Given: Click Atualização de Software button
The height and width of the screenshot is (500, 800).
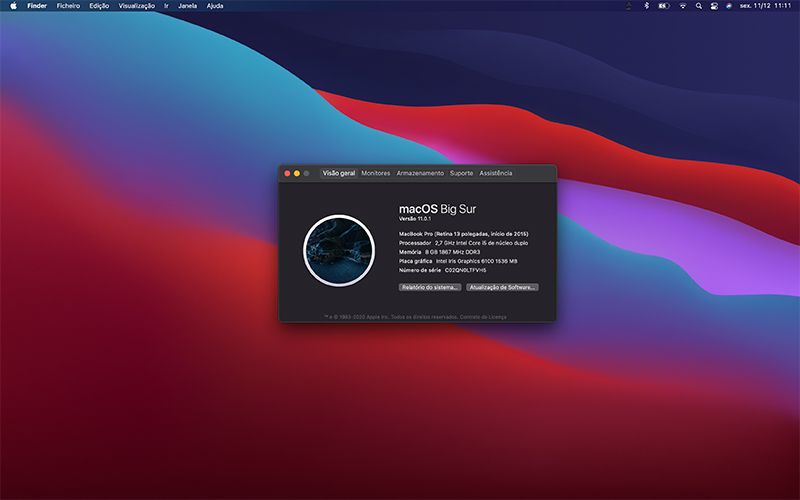Looking at the screenshot, I should [x=502, y=287].
